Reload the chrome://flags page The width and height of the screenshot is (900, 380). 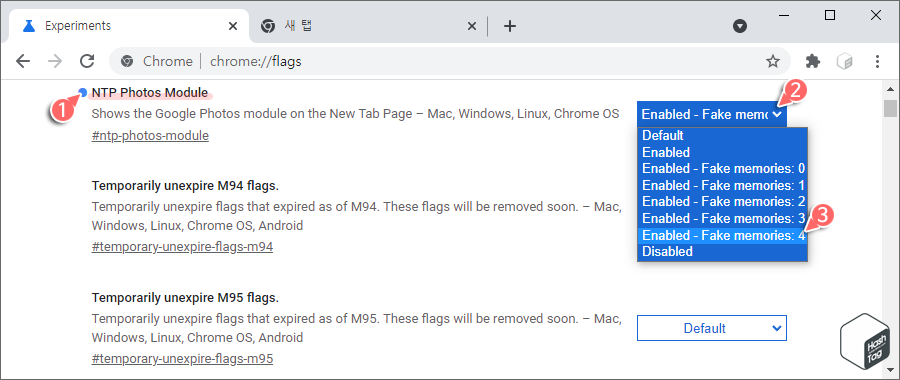87,61
